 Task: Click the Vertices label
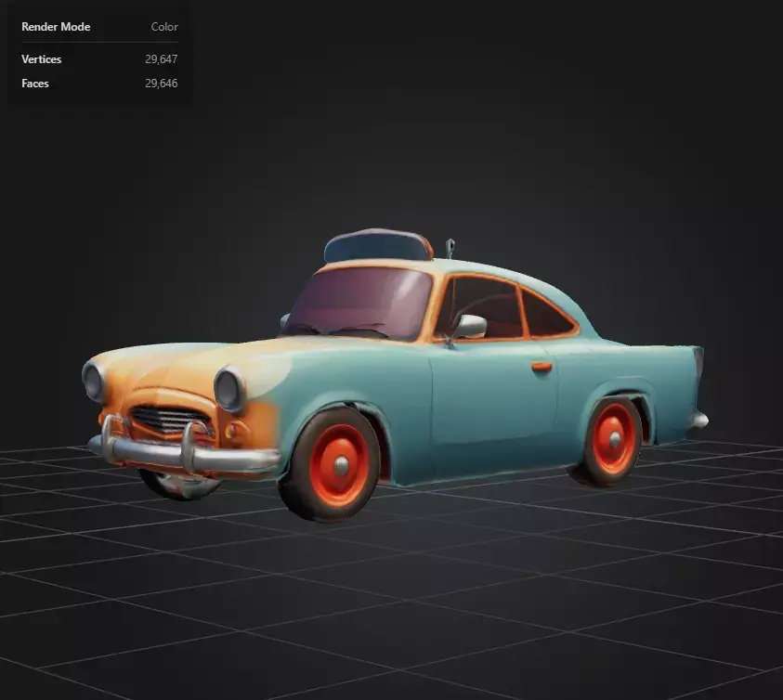pos(42,59)
